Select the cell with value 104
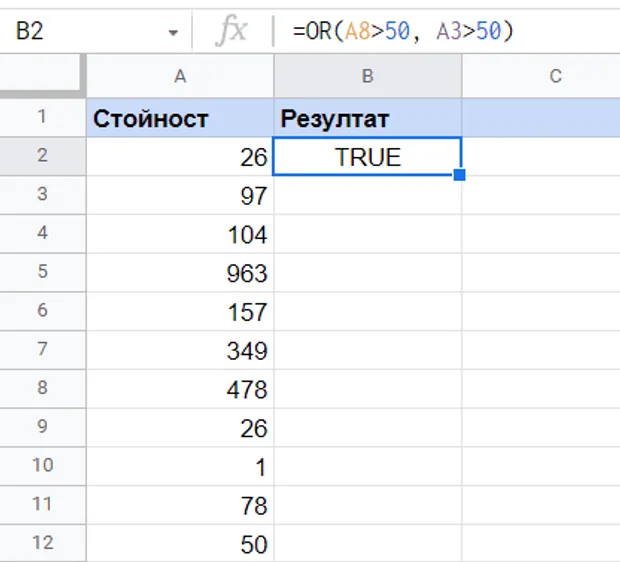620x562 pixels. coord(180,234)
